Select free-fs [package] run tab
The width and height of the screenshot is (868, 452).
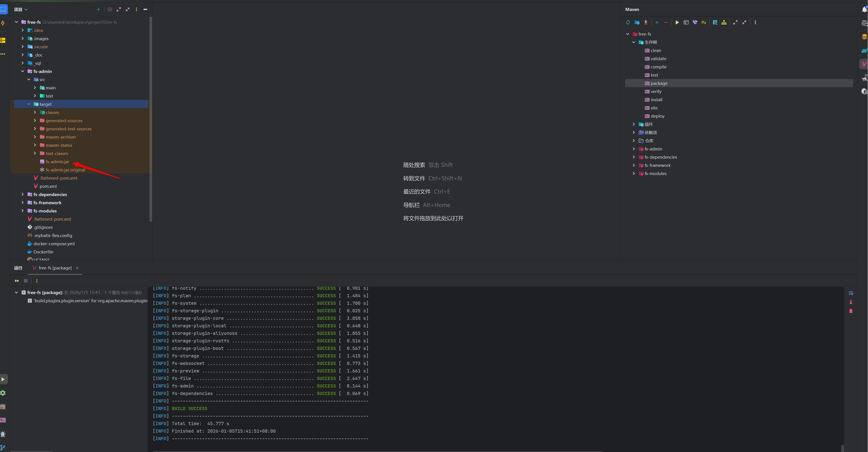pos(55,268)
